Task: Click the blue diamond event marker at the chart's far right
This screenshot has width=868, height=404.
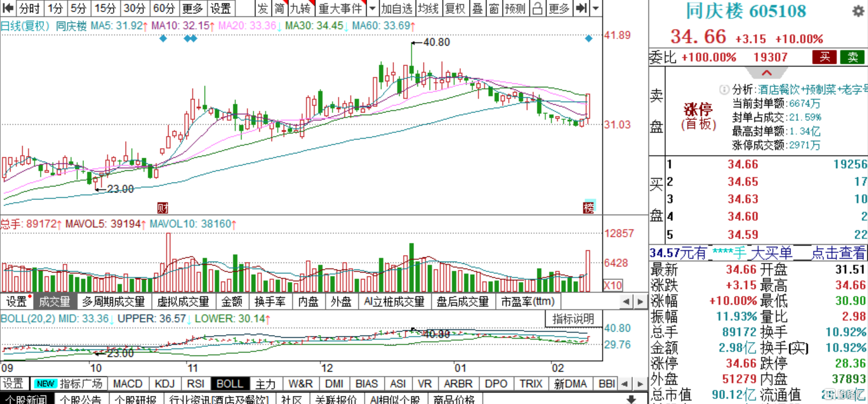Action: point(589,38)
